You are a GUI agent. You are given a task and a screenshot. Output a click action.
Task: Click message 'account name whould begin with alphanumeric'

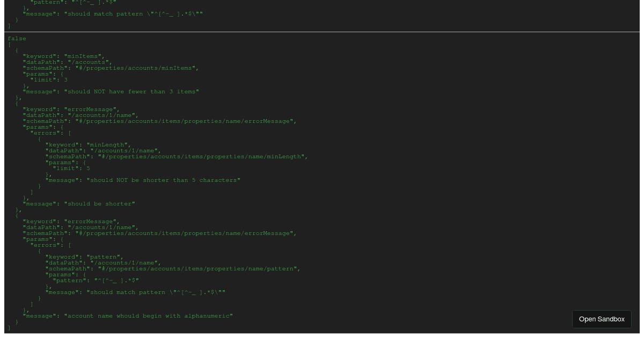coord(128,316)
